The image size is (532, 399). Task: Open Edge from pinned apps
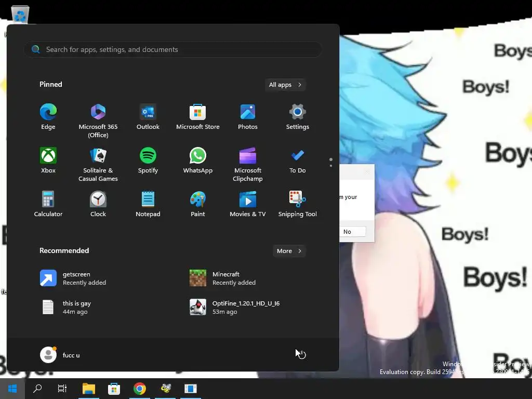(x=48, y=117)
